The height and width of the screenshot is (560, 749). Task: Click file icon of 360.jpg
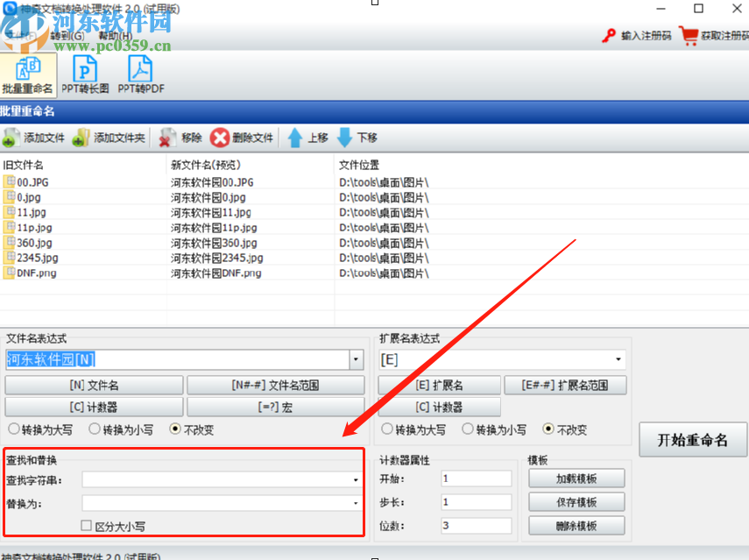[9, 242]
